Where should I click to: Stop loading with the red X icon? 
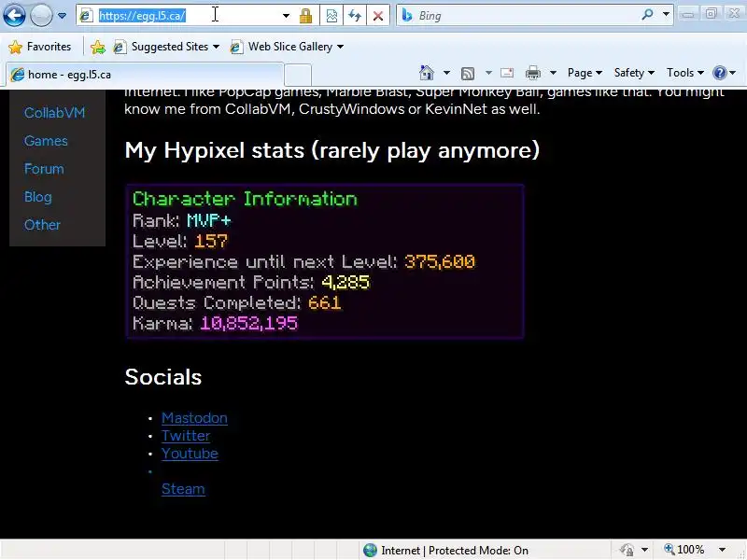(x=378, y=16)
